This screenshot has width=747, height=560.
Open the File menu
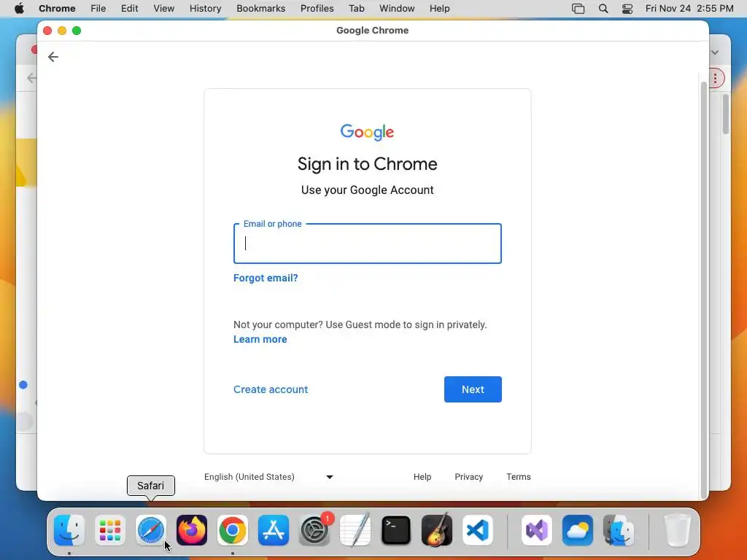98,9
